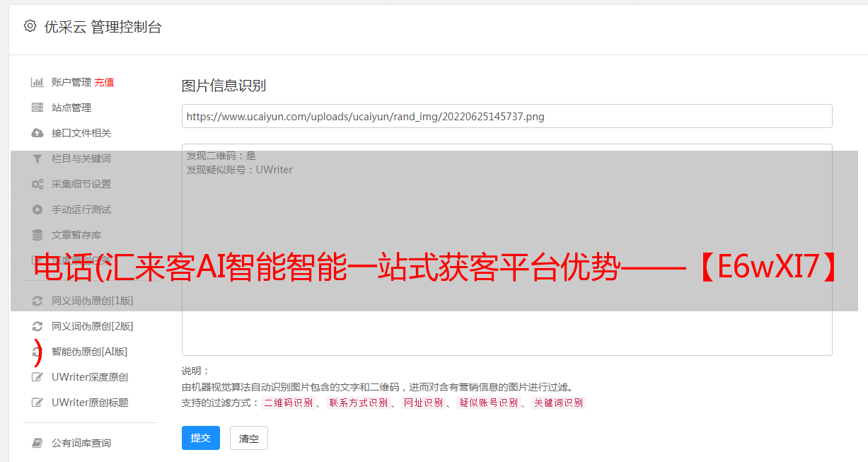Viewport: 868px width, 462px height.
Task: Click the result line 发现二维码：是
Action: point(221,156)
